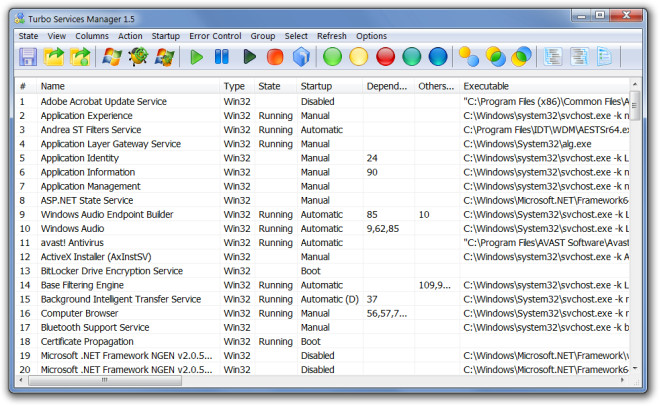Click the yellow green blue spheres icon
The height and width of the screenshot is (406, 660).
[495, 57]
